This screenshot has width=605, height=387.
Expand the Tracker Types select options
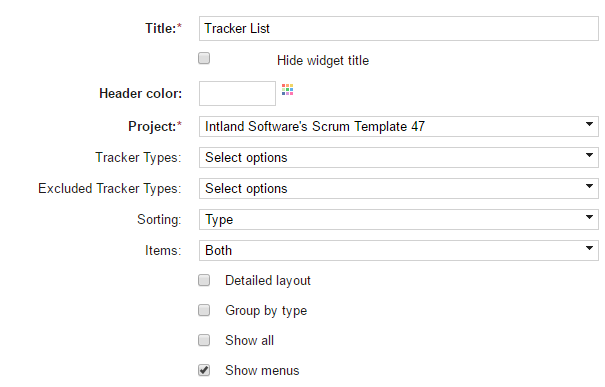(399, 157)
